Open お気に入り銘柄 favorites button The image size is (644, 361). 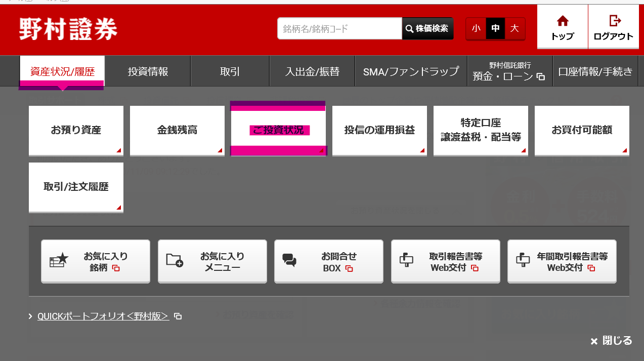tap(96, 262)
